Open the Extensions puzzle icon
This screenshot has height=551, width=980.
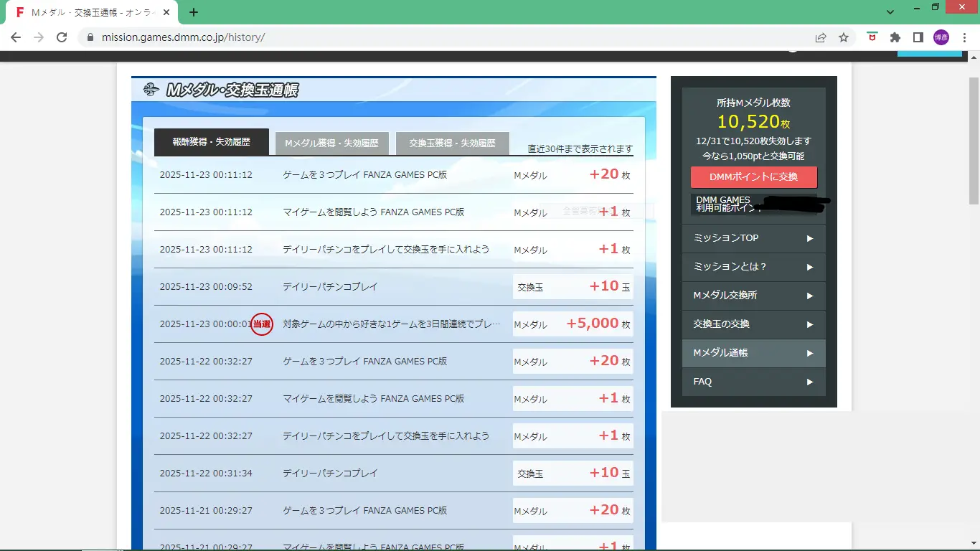click(895, 37)
